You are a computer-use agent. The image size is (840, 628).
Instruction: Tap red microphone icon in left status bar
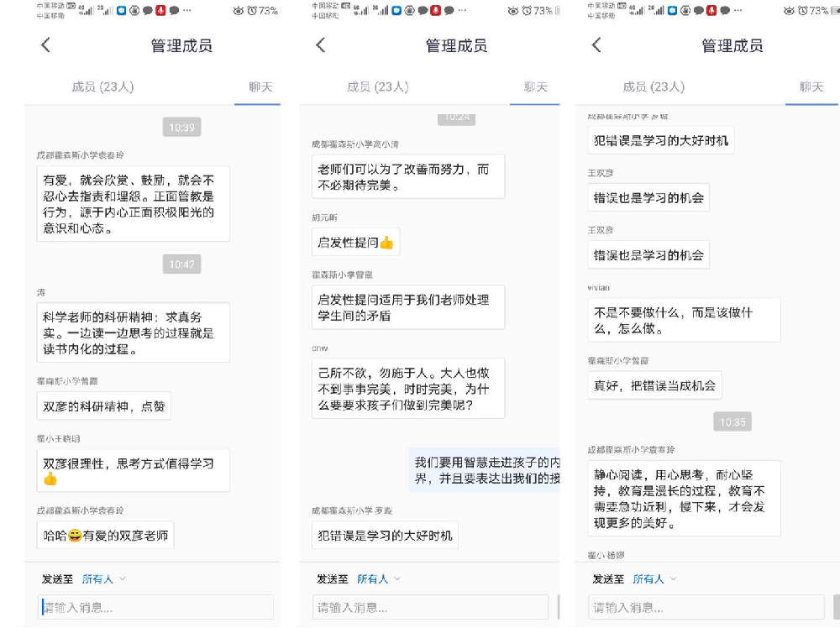[160, 11]
